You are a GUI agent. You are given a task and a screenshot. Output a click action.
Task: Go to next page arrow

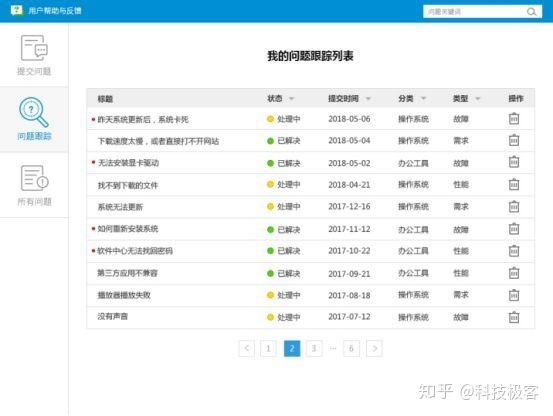click(374, 348)
